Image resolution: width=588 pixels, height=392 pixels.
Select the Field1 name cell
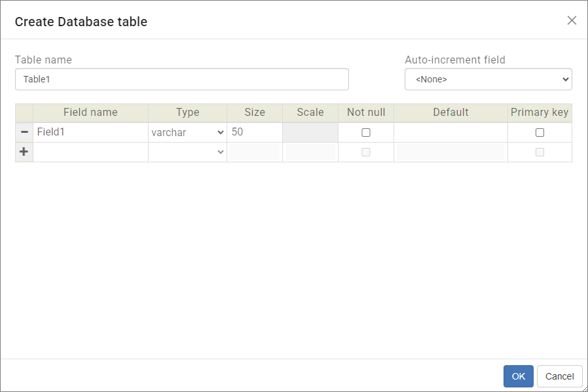click(x=90, y=132)
